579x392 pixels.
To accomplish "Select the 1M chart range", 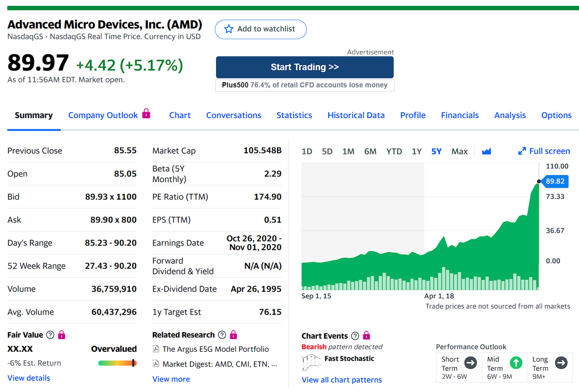I will click(x=348, y=151).
